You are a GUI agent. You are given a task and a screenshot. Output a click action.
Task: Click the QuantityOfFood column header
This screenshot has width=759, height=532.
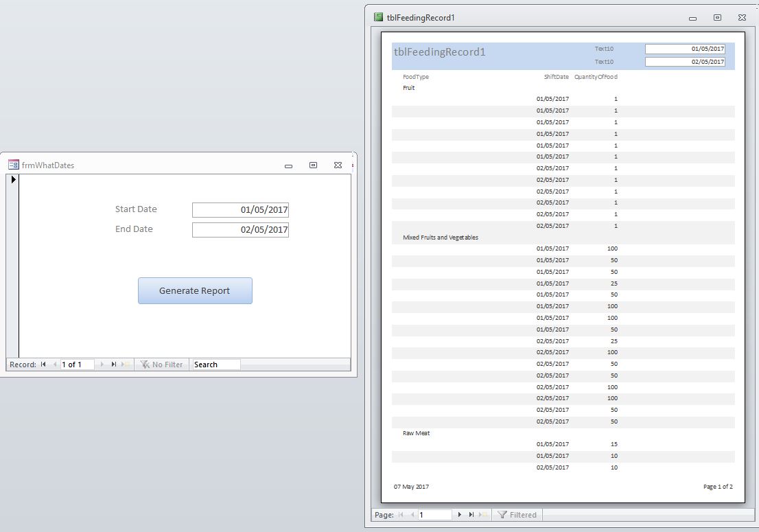tap(596, 77)
